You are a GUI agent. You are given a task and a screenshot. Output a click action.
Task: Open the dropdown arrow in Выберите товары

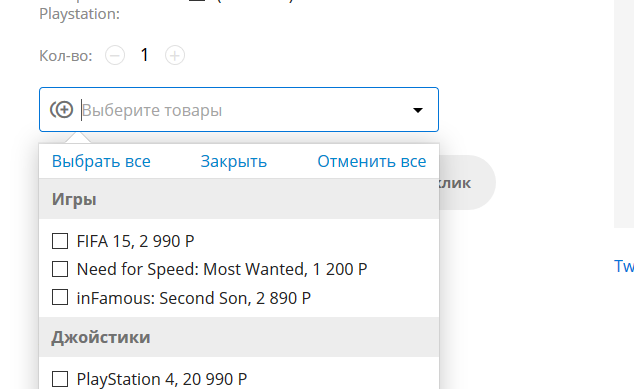(x=418, y=110)
